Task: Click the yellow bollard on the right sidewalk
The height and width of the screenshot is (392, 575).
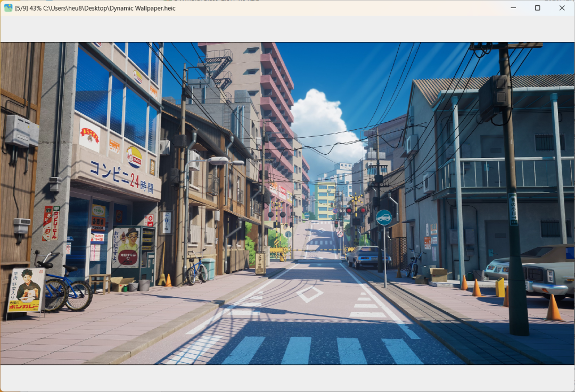Action: tap(500, 287)
